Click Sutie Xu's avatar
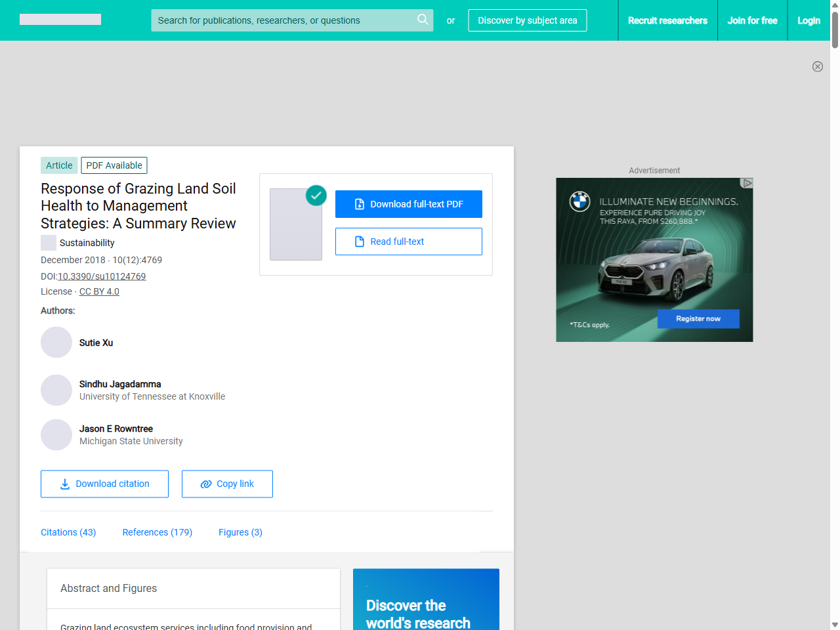Screen dimensions: 840x630 pos(56,343)
